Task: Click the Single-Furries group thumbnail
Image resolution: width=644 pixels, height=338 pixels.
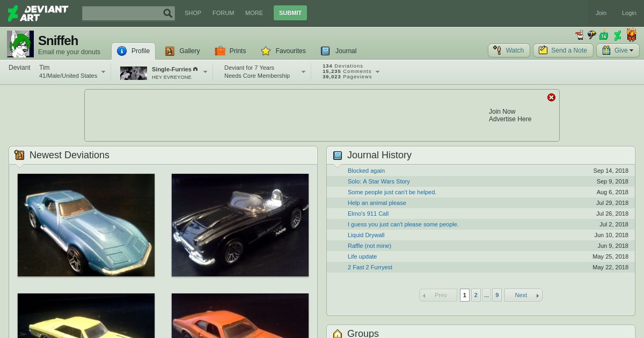Action: 134,73
